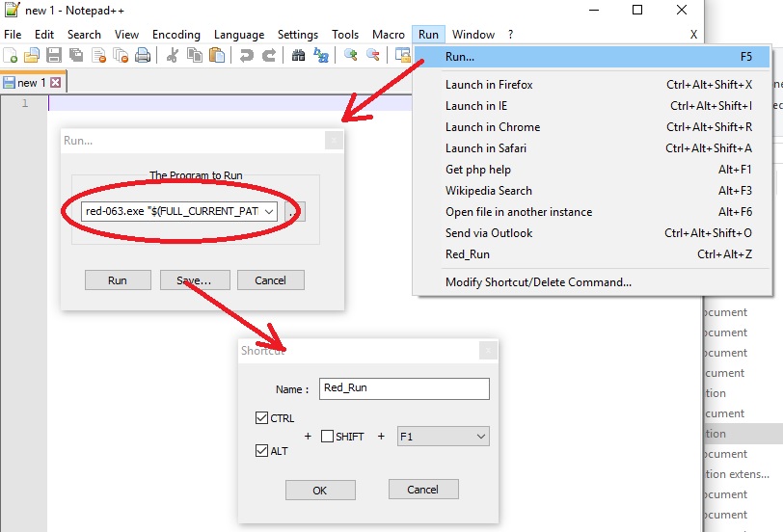
Task: Click the New file toolbar icon
Action: click(x=11, y=55)
